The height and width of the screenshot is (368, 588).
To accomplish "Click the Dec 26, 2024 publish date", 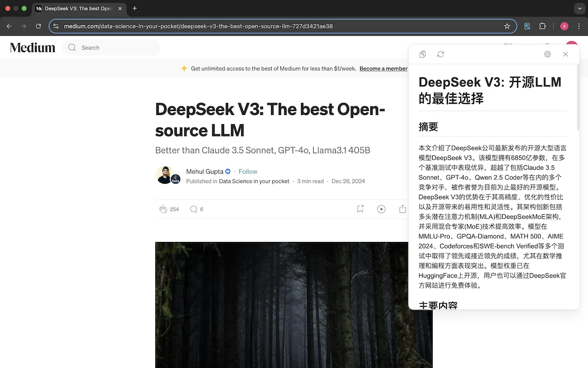I will 348,181.
